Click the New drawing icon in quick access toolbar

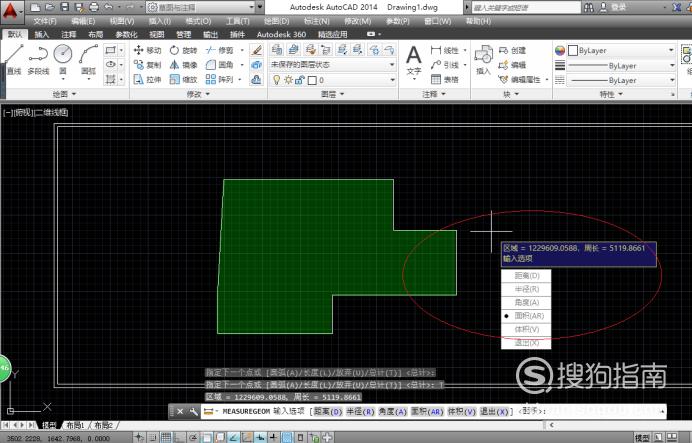tap(36, 7)
